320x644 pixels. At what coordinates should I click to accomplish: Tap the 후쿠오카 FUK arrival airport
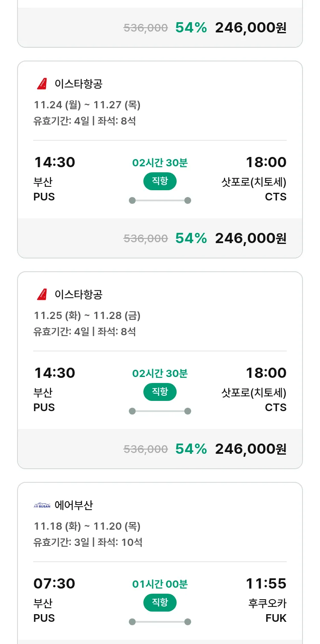pos(267,610)
